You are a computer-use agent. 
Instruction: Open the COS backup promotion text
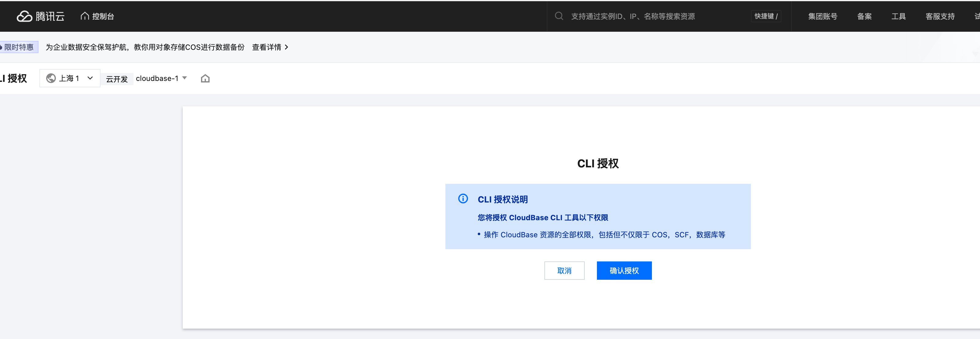pos(145,47)
